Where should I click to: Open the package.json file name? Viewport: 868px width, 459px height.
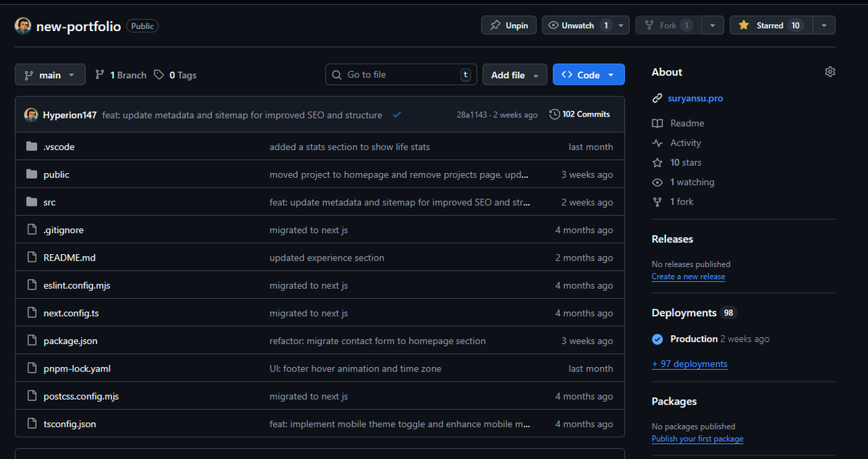point(70,340)
